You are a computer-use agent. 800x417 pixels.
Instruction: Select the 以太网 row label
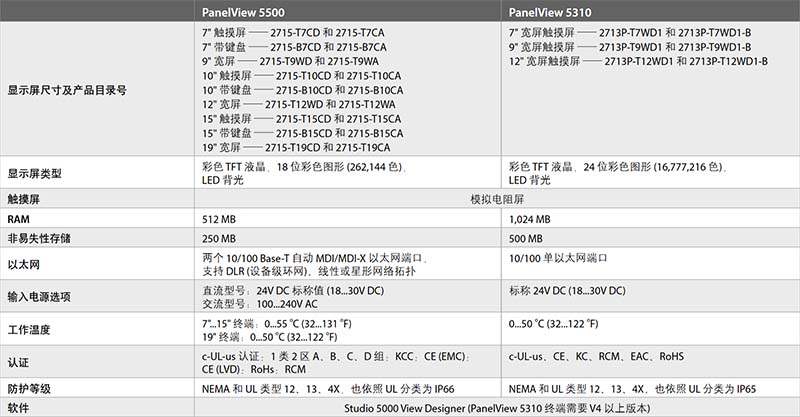[x=23, y=264]
